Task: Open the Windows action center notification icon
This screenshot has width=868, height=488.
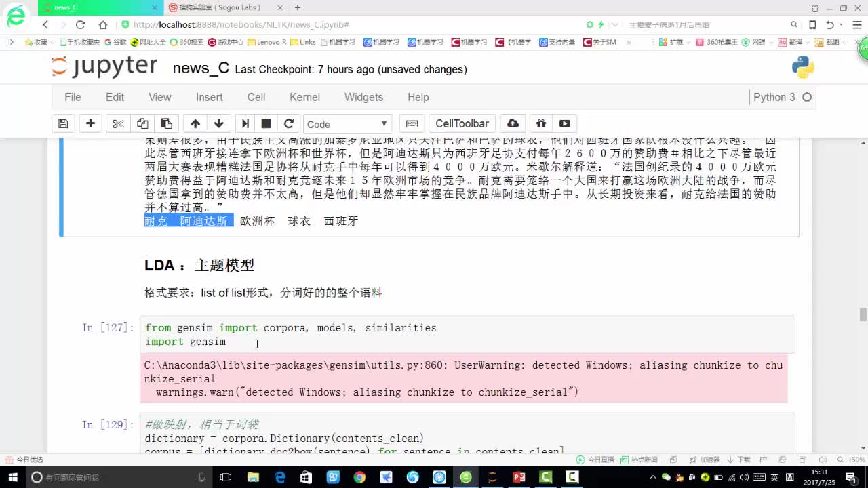Action: pyautogui.click(x=851, y=477)
